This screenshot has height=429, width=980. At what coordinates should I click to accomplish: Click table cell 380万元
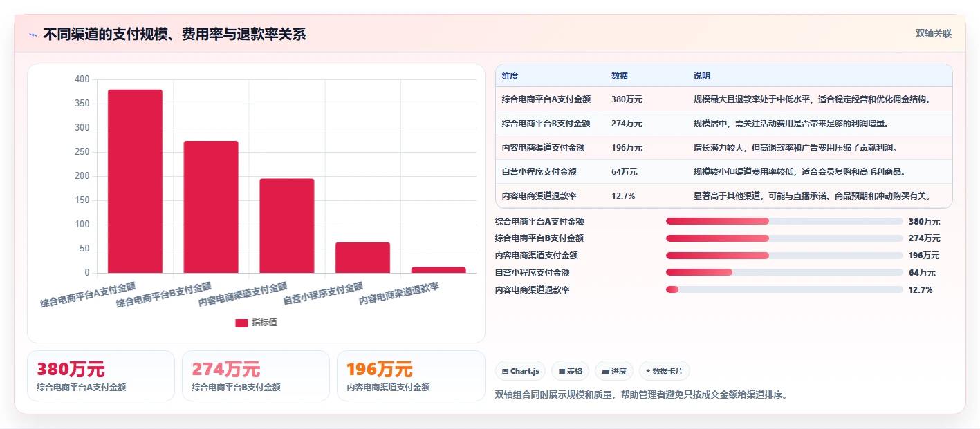click(x=627, y=99)
